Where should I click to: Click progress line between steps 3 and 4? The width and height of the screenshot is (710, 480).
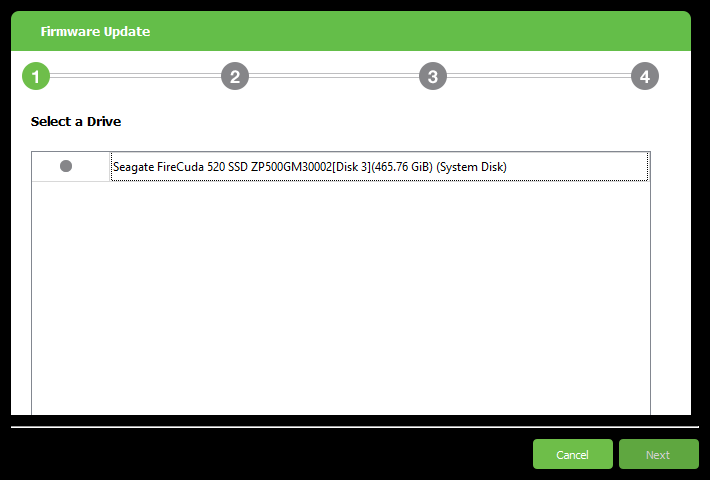[x=539, y=76]
